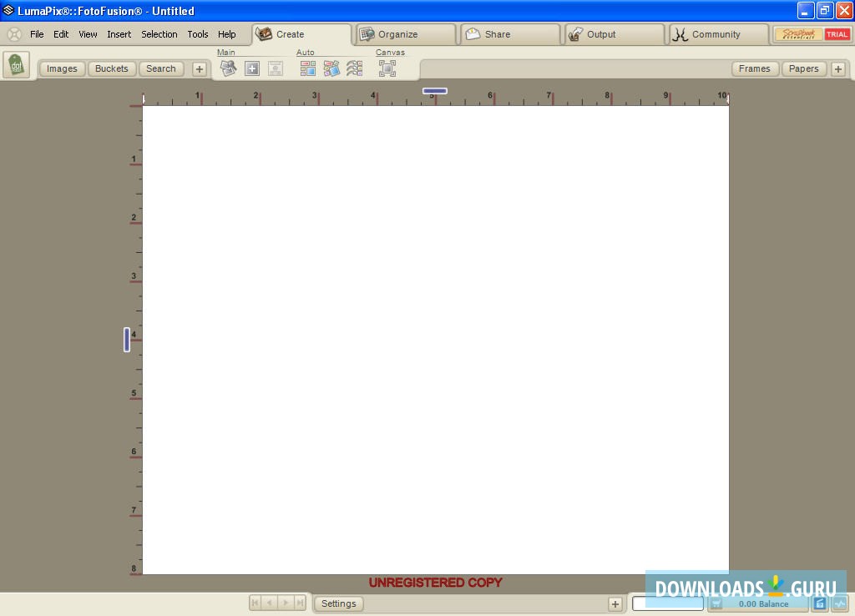
Task: Go to the previous page
Action: click(x=270, y=603)
